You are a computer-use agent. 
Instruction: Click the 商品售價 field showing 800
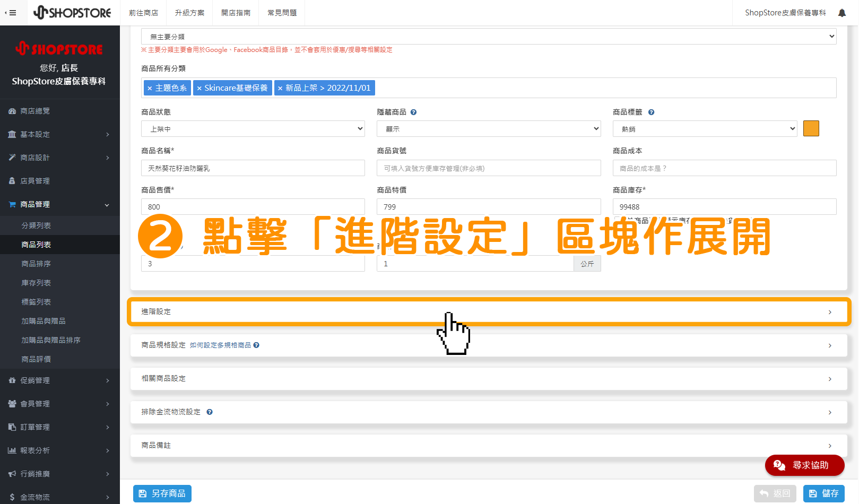253,207
